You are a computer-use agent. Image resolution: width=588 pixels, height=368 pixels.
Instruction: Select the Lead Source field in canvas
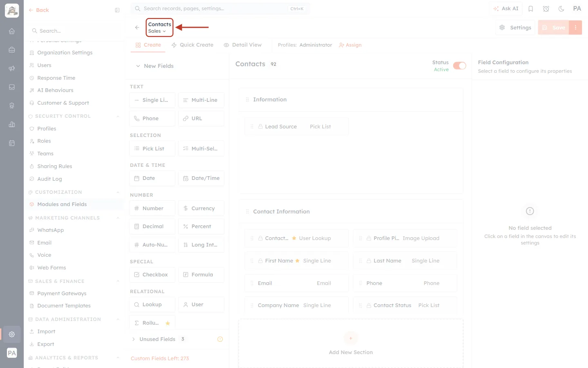296,126
